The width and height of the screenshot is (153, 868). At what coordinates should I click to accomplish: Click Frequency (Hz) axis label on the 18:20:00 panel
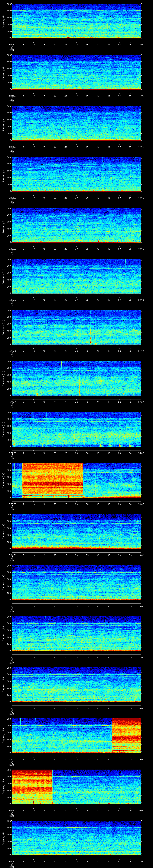[3, 327]
